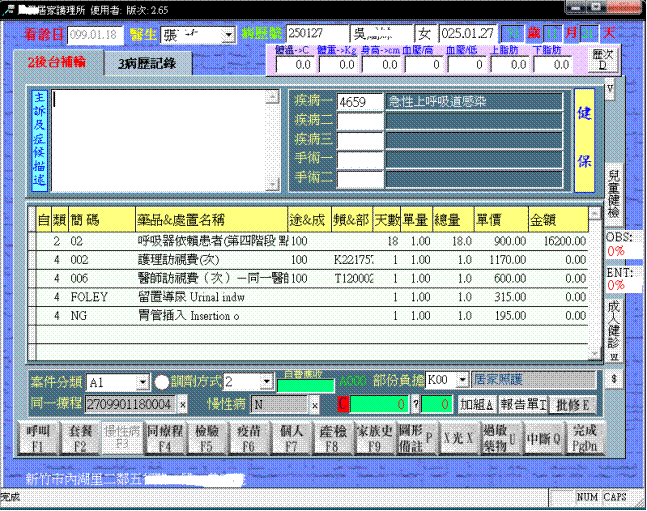The width and height of the screenshot is (647, 511).
Task: Open the 檢驗 F5 lab test button
Action: pyautogui.click(x=206, y=436)
